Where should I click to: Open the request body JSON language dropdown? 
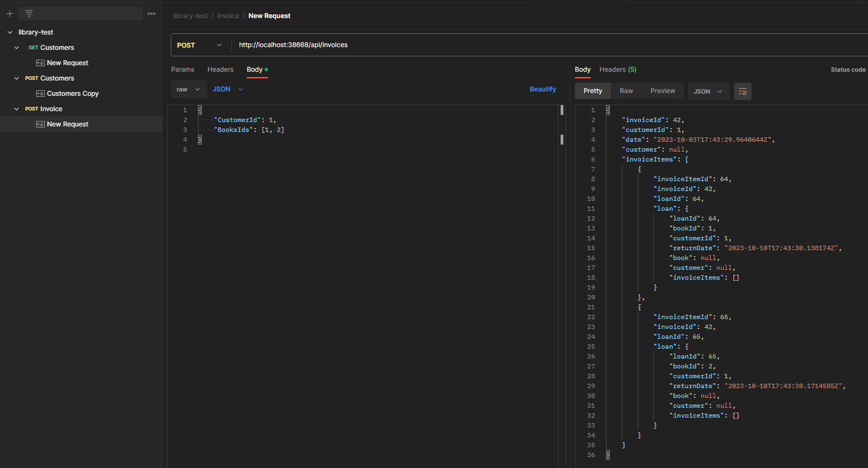[228, 89]
